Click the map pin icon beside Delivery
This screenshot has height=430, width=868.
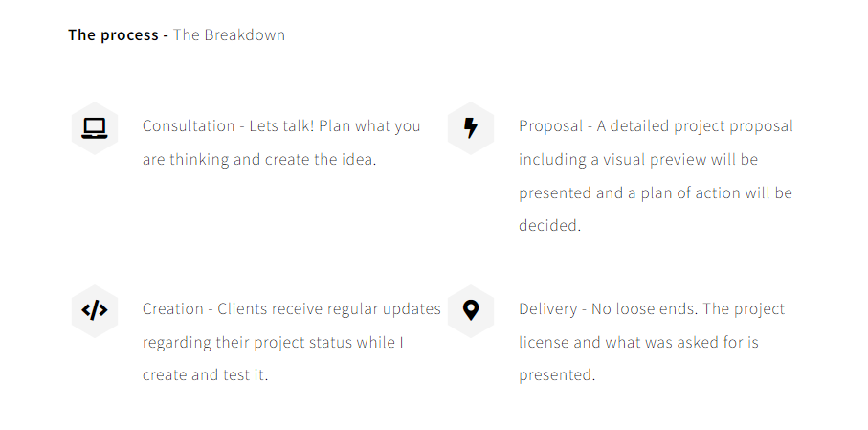471,310
